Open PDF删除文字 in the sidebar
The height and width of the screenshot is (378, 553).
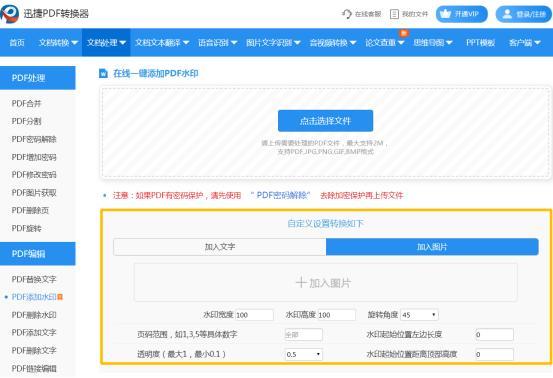(x=34, y=350)
